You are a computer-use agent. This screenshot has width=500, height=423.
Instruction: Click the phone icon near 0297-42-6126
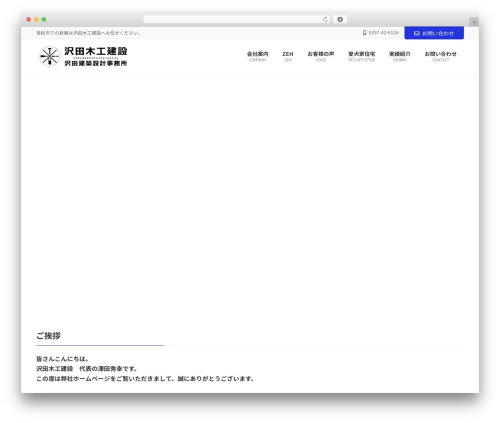coord(365,33)
